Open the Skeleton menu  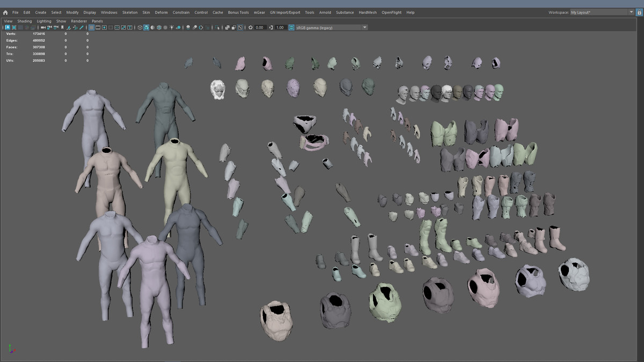click(x=129, y=12)
